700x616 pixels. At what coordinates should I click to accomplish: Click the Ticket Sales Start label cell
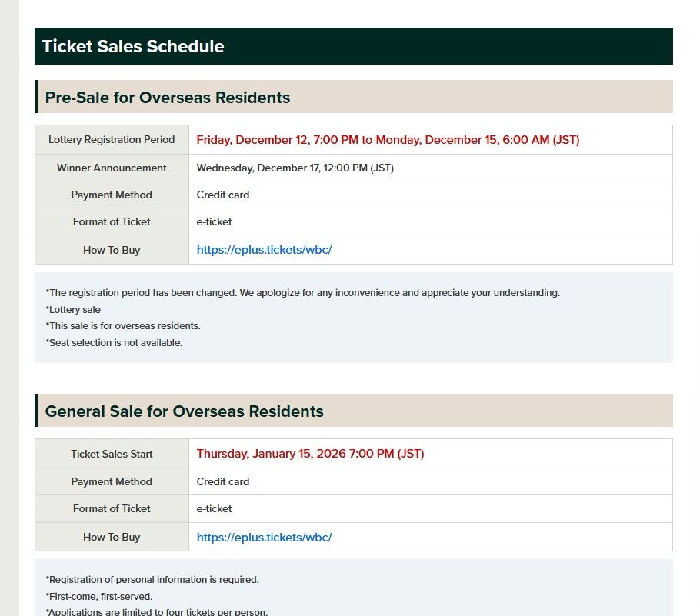click(112, 454)
